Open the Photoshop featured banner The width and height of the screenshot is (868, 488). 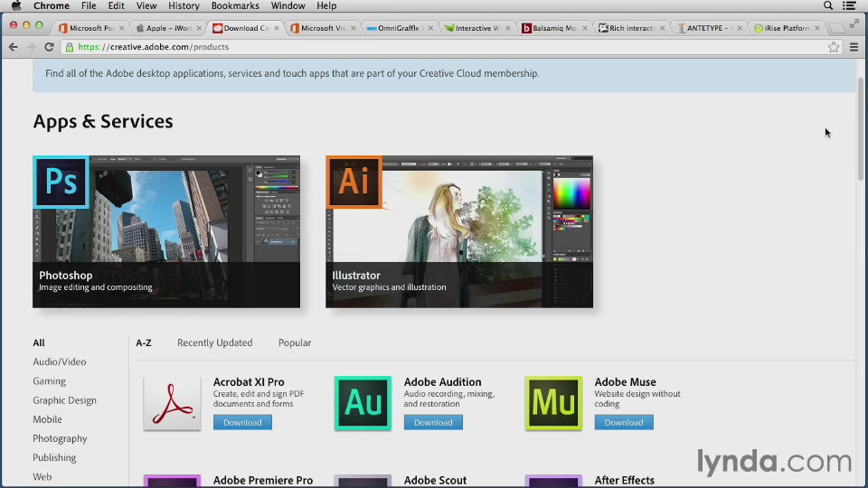pyautogui.click(x=166, y=231)
